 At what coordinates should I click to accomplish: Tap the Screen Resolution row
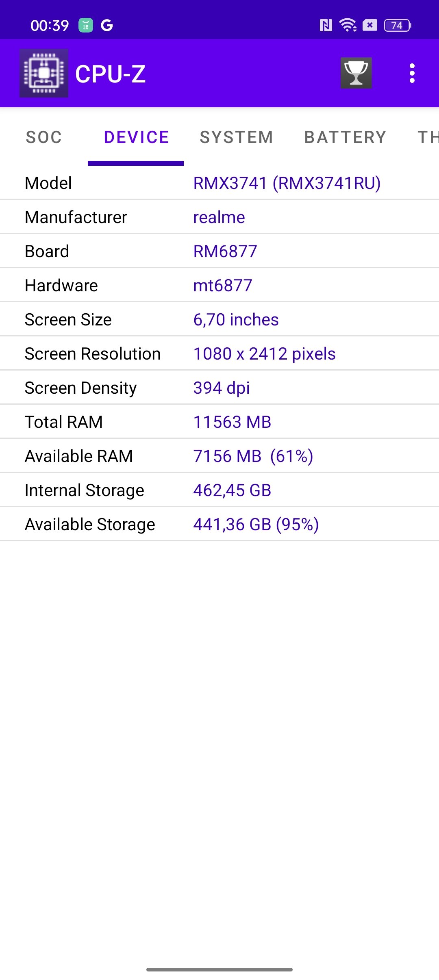[x=219, y=353]
